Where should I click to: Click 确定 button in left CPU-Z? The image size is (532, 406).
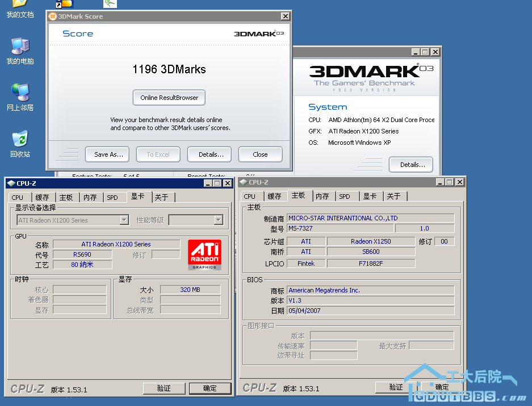(x=210, y=388)
